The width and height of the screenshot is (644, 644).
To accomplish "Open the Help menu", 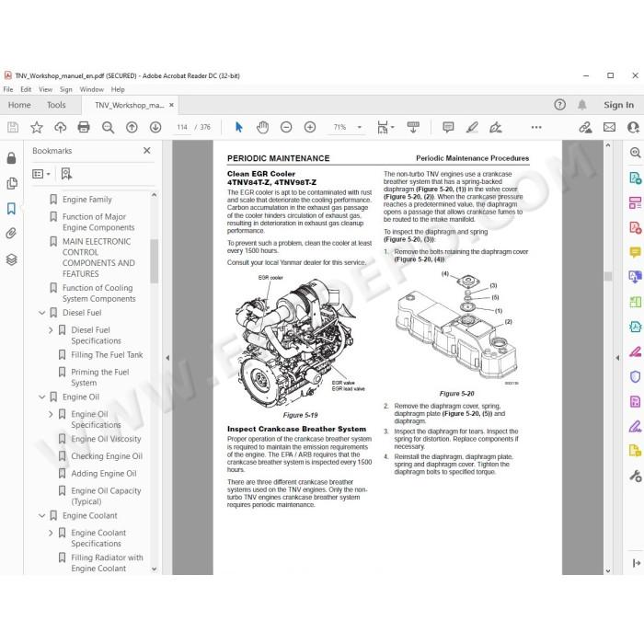I will [x=118, y=89].
